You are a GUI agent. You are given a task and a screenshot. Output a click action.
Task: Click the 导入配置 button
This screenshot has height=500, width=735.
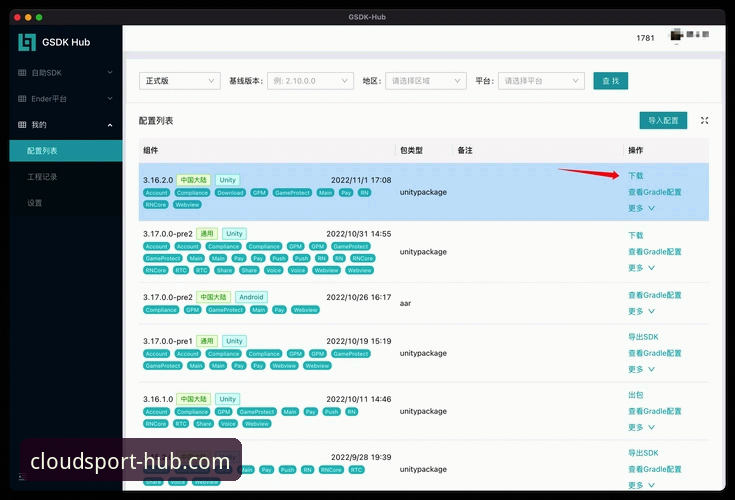[663, 120]
